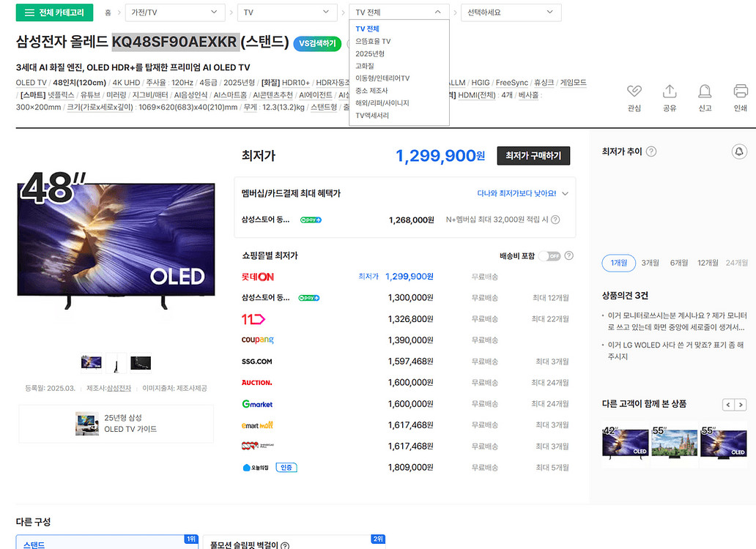
Task: Click the first product thumbnail under the TV image
Action: coord(90,362)
